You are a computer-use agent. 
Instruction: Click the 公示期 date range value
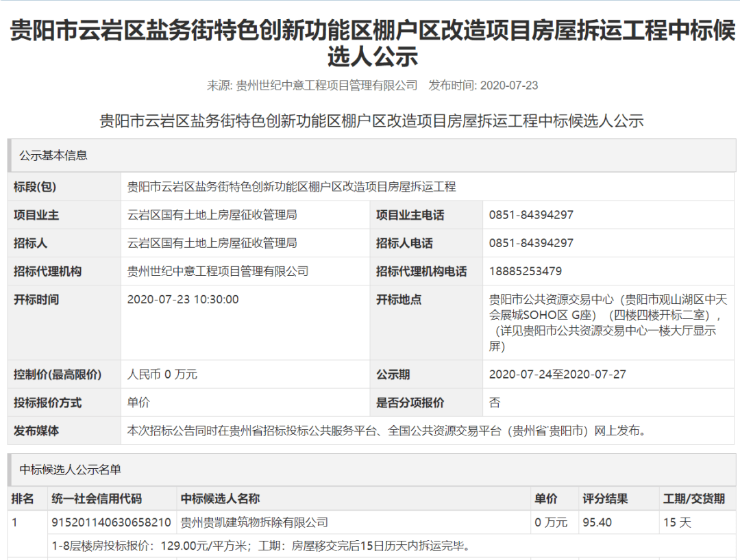(x=557, y=374)
